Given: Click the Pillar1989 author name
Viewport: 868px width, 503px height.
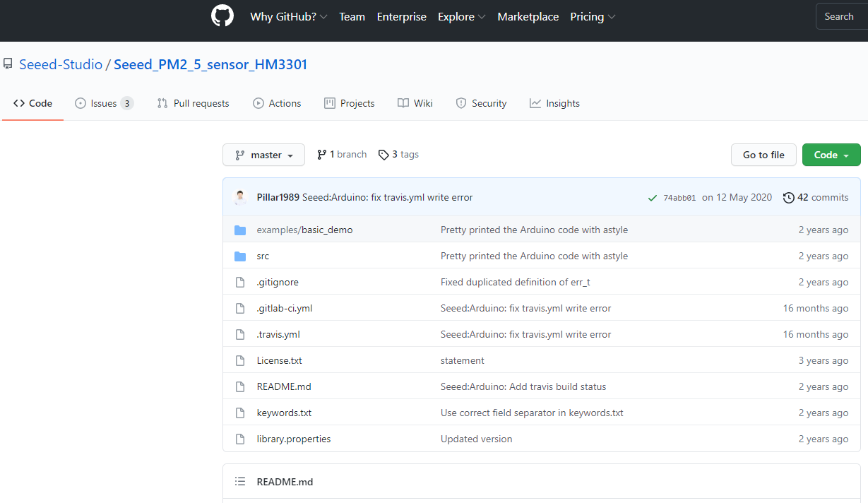Looking at the screenshot, I should (x=278, y=198).
